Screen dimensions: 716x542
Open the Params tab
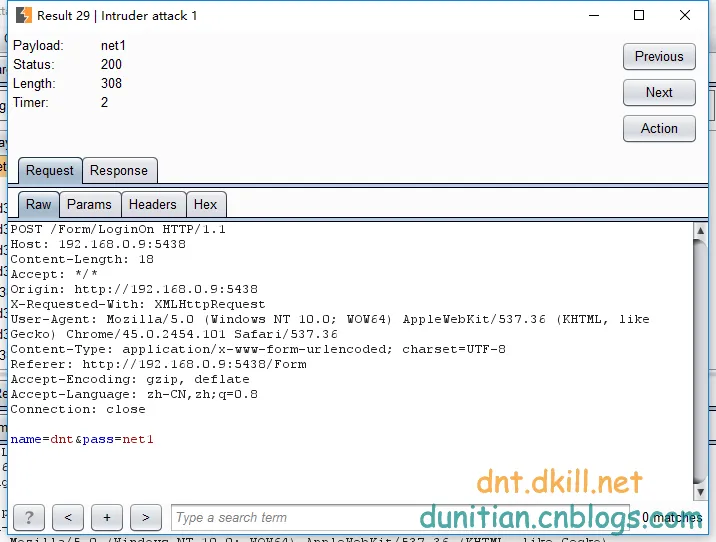pos(90,205)
